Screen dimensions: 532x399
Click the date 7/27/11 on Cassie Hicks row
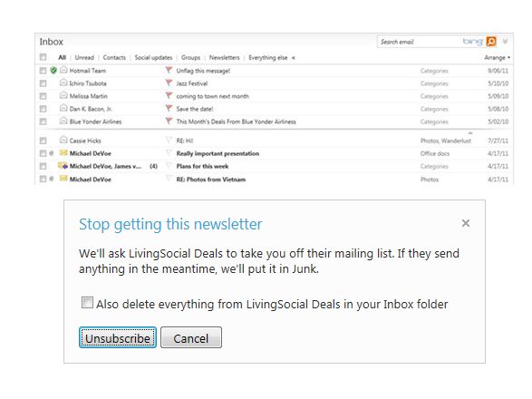coord(498,141)
